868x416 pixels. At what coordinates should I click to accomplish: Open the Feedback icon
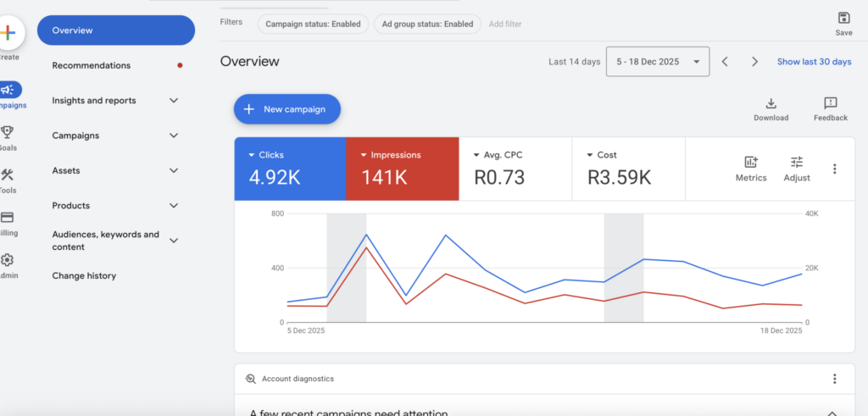831,103
